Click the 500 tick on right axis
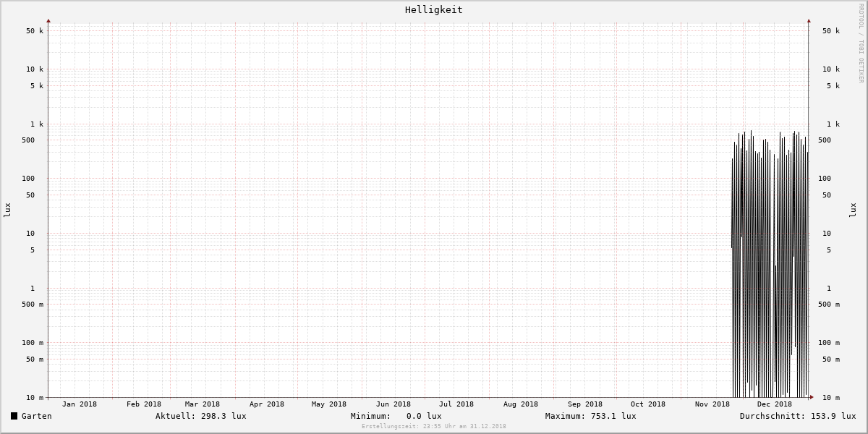 point(824,140)
